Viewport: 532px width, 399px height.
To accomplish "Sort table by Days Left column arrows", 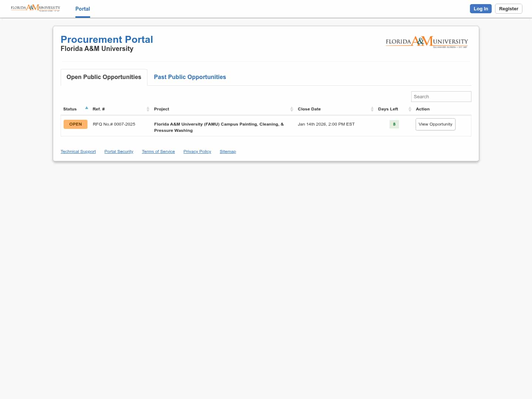I will pos(410,109).
